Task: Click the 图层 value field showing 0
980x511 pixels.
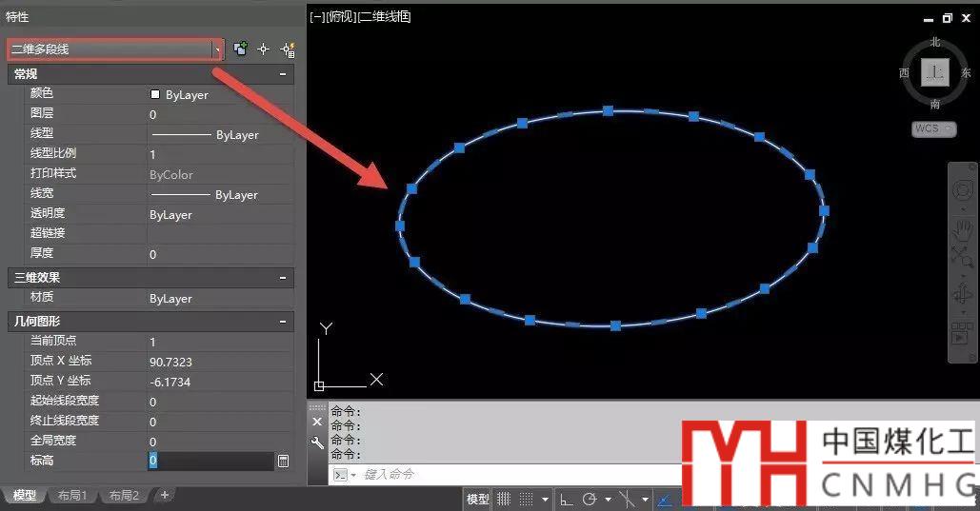Action: pyautogui.click(x=220, y=114)
